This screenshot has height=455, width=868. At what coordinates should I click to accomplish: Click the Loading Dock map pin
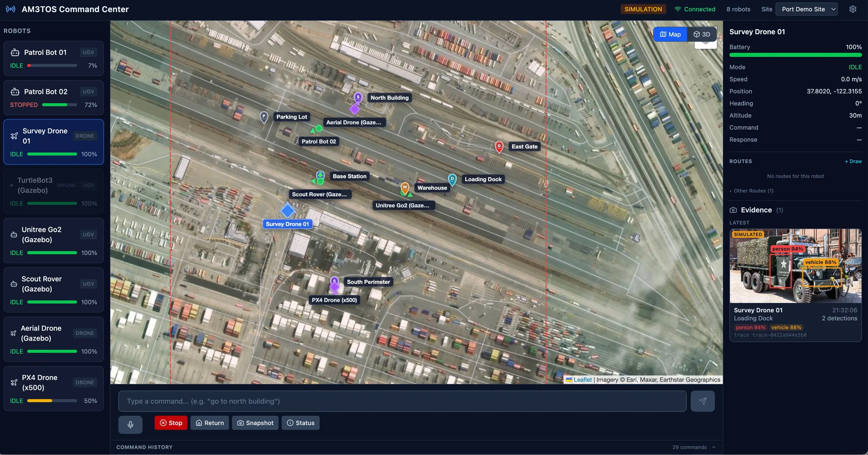point(452,180)
